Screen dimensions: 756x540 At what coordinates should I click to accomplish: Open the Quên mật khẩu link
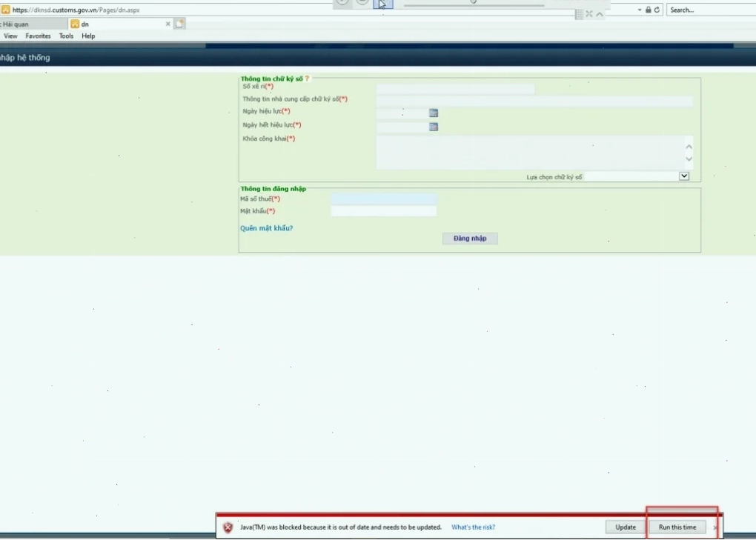267,228
